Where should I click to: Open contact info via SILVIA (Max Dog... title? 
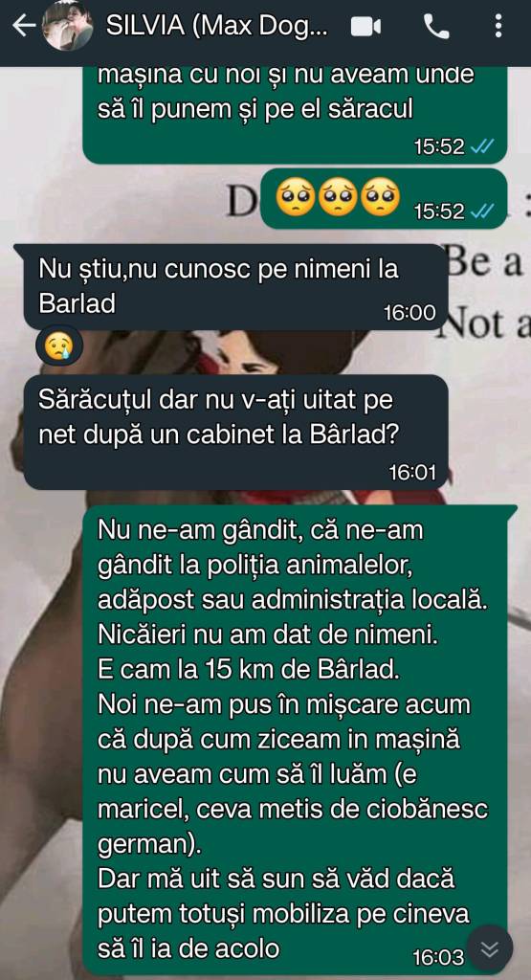pyautogui.click(x=216, y=26)
